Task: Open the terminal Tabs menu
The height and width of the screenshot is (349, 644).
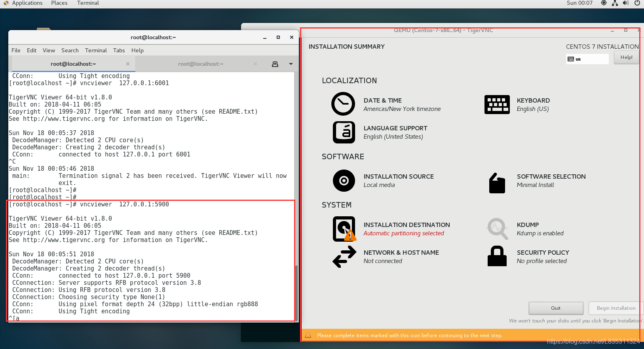Action: tap(119, 50)
